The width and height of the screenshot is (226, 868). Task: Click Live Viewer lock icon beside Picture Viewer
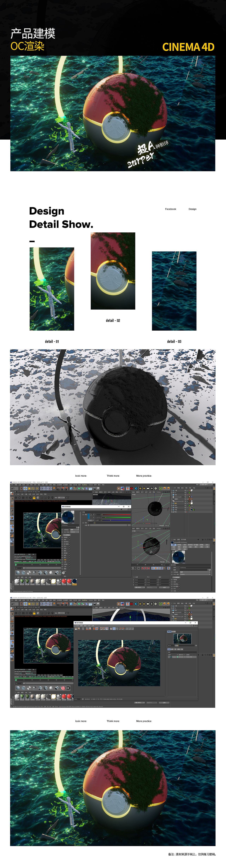point(34,613)
